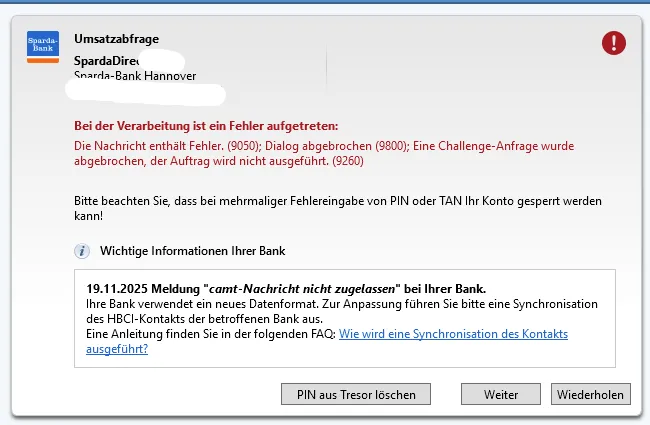Click the 'Umsatzabfrage' dialog title
650x425 pixels.
click(x=116, y=39)
